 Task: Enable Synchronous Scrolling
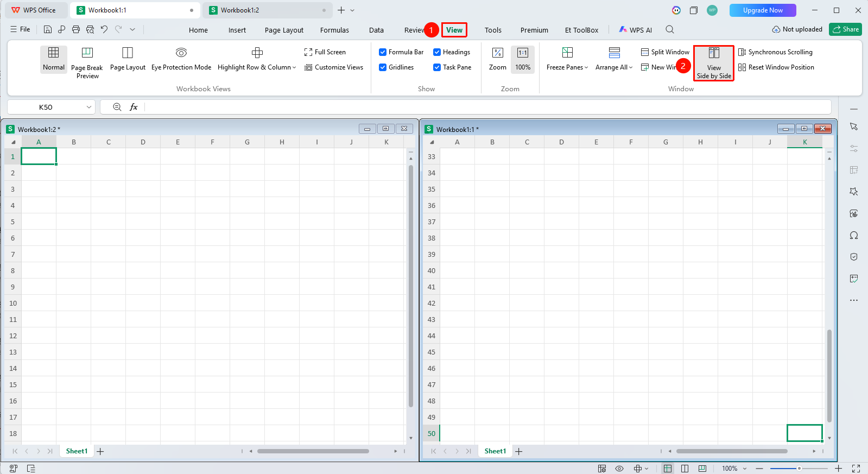(775, 52)
